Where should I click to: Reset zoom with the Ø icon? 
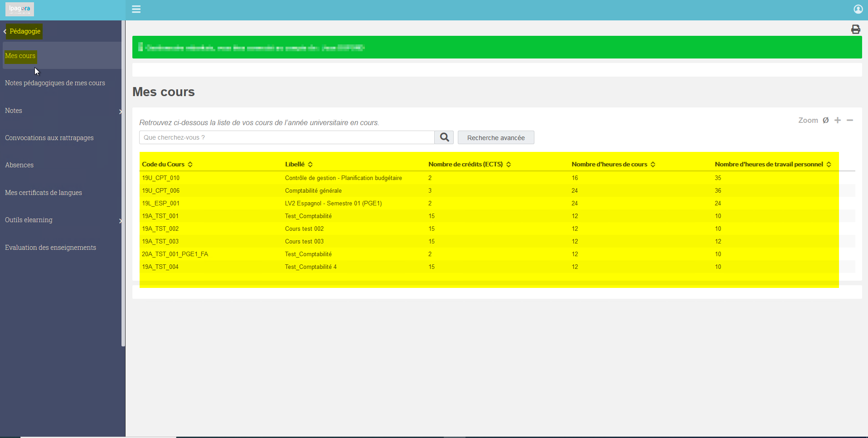[x=826, y=120]
